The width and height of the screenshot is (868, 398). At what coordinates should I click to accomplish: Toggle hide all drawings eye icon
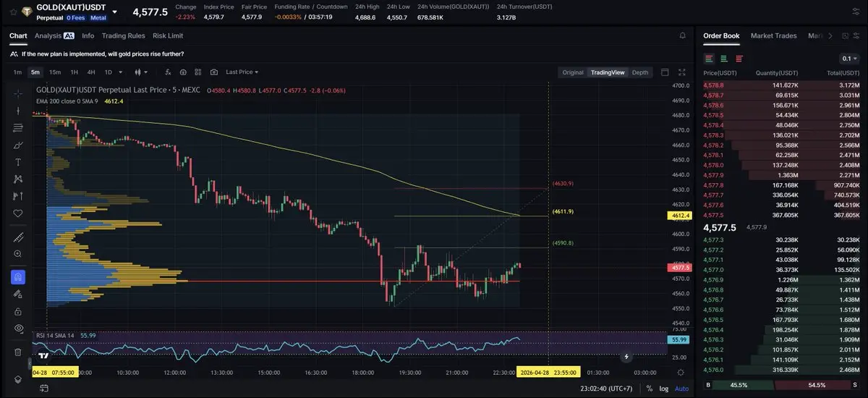18,329
